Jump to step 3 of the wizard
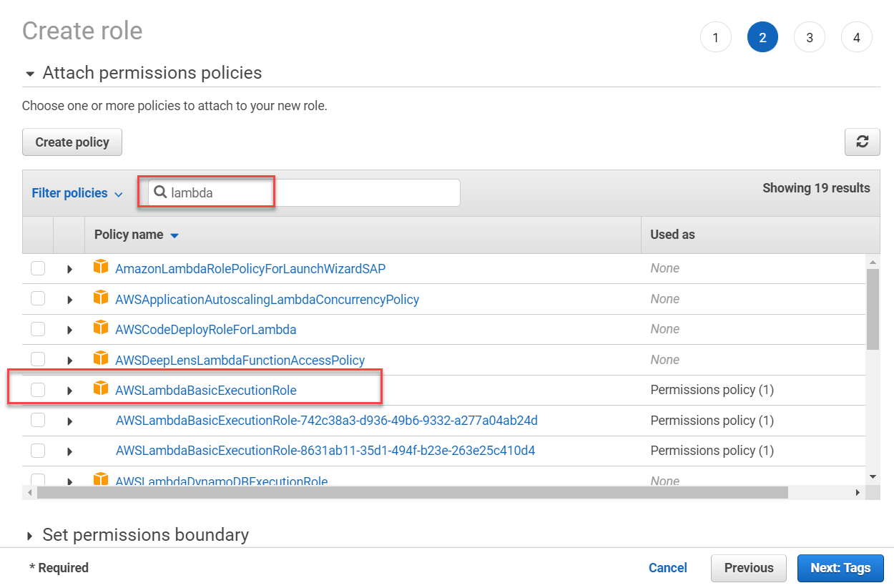The width and height of the screenshot is (894, 588). (810, 36)
